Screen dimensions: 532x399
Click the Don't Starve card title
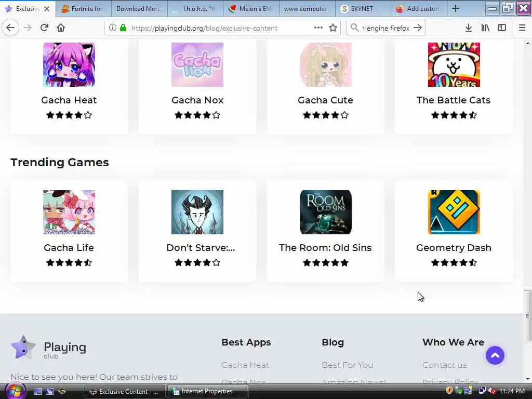[x=201, y=248]
